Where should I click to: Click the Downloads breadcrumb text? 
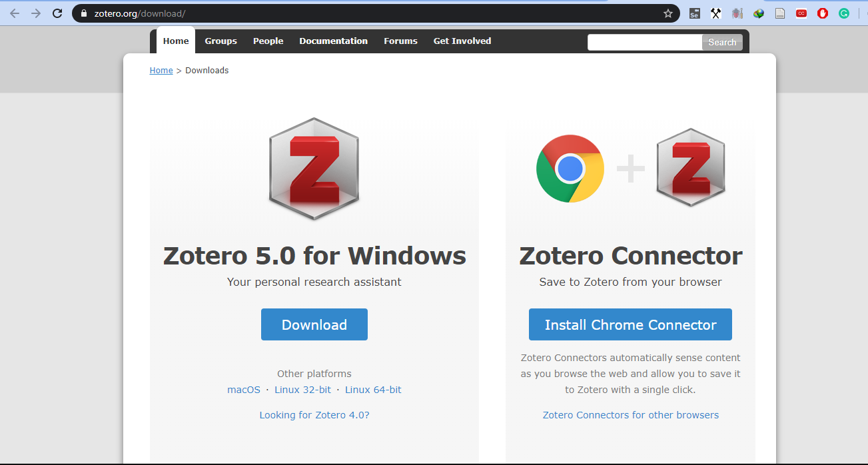[x=207, y=71]
